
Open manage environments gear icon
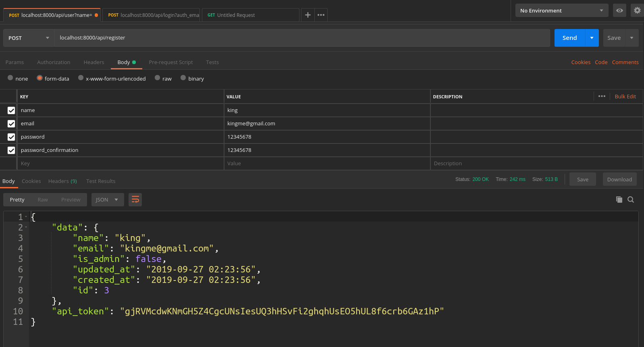(x=637, y=10)
